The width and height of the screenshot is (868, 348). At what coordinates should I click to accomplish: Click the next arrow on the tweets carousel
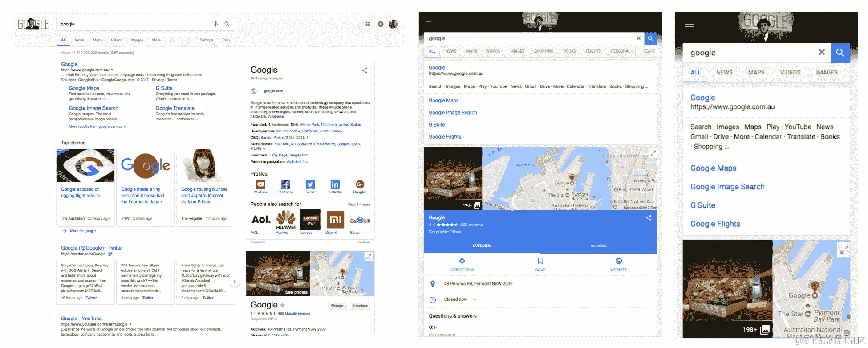[x=235, y=282]
